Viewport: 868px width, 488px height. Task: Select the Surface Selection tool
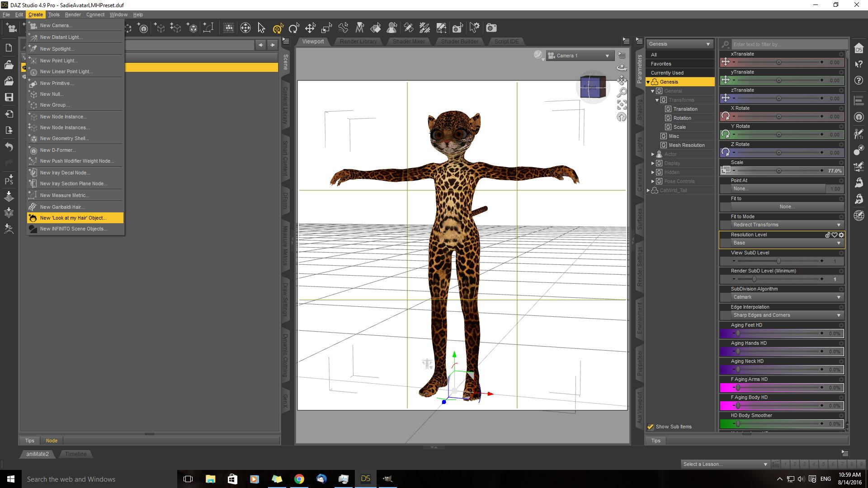coord(375,28)
